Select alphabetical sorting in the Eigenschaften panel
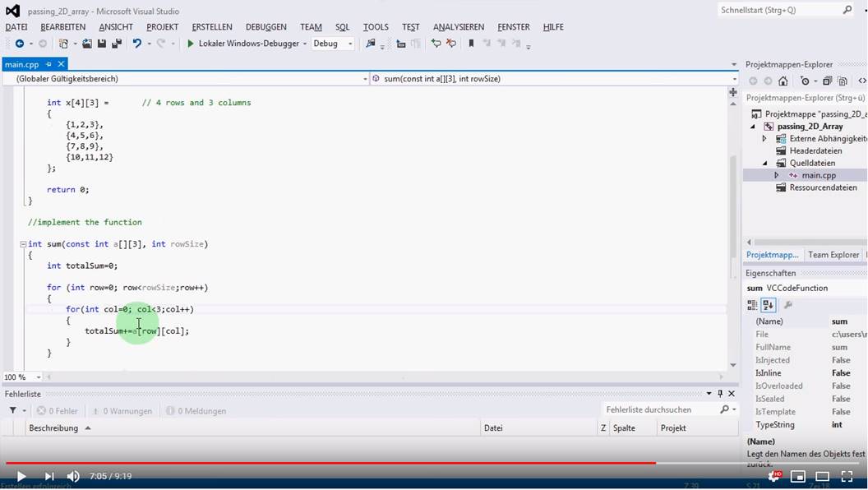The image size is (868, 490). 768,305
